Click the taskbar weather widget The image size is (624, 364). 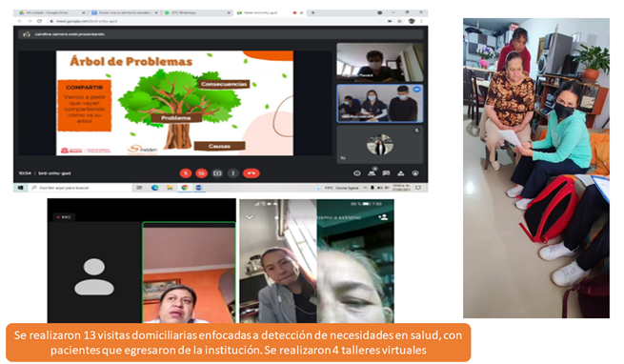click(337, 188)
